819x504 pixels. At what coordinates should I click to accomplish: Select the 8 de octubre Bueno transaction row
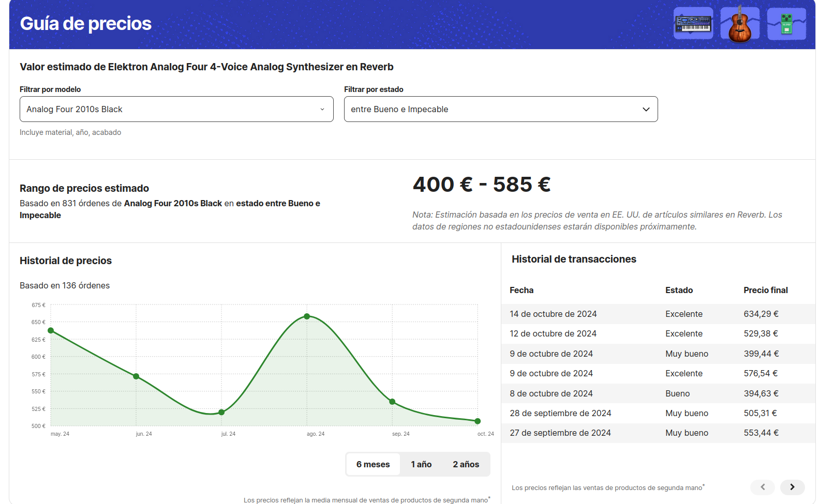[658, 393]
